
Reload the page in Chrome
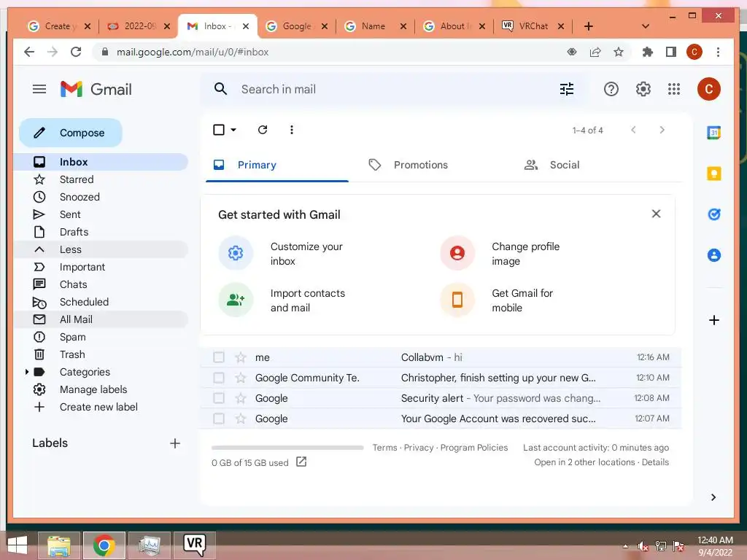click(x=76, y=52)
